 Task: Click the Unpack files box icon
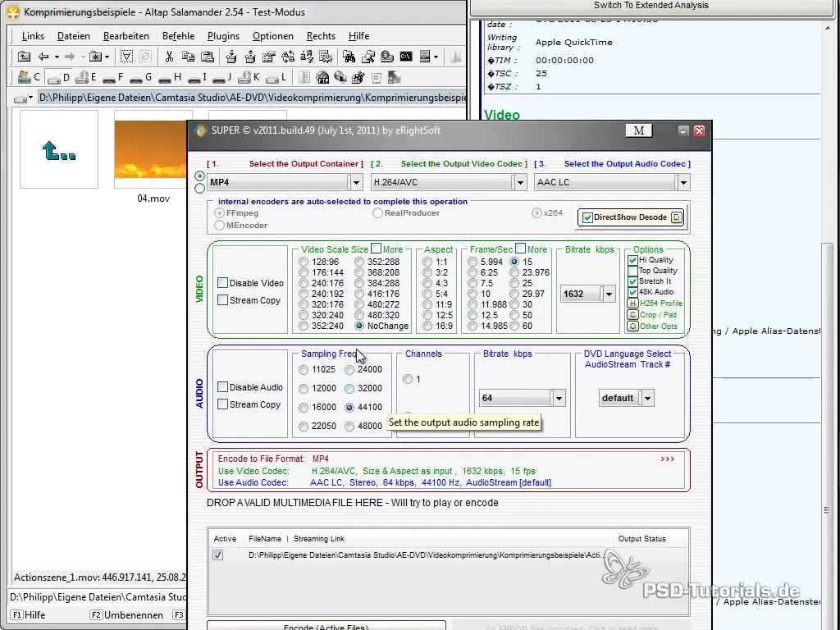point(250,57)
